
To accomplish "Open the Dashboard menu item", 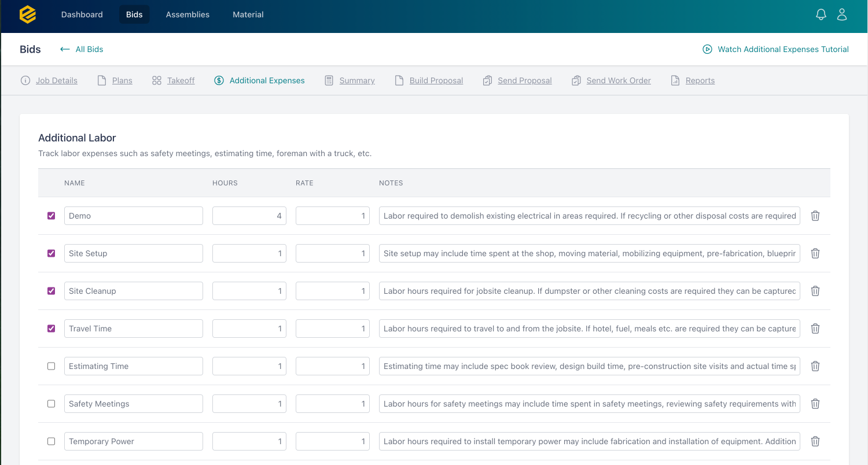I will pos(82,14).
